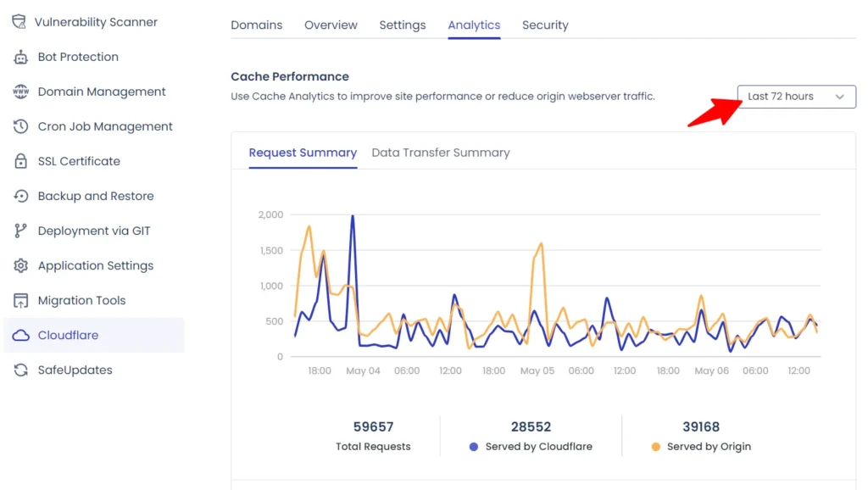Switch to the Security tab
The width and height of the screenshot is (868, 490).
tap(545, 25)
